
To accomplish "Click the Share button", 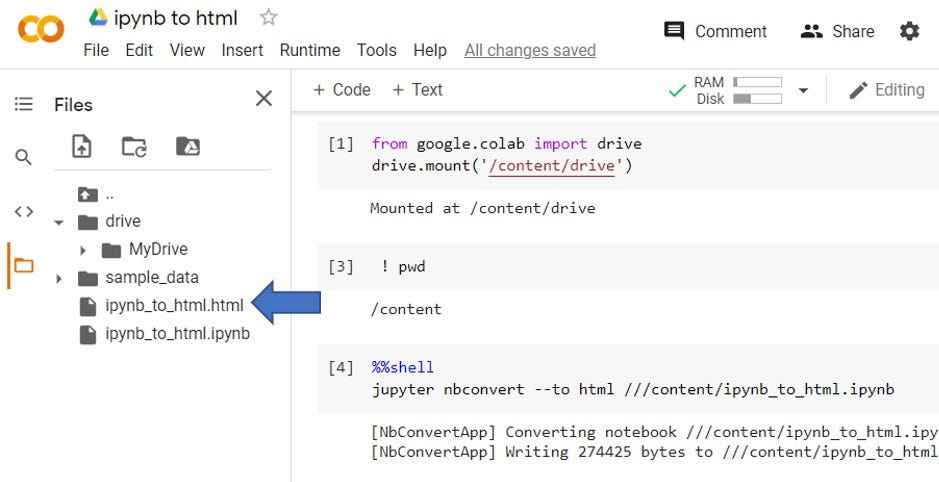I will coord(837,31).
